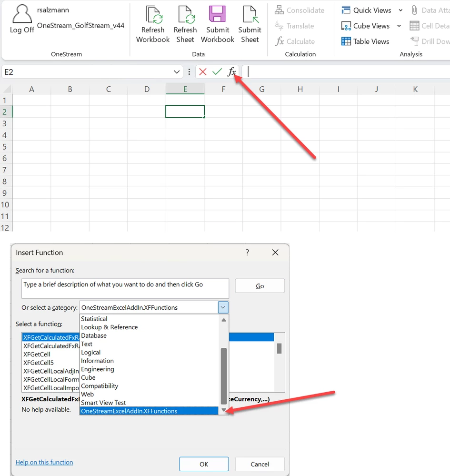The width and height of the screenshot is (450, 476).
Task: Click the function search text box
Action: tap(125, 288)
